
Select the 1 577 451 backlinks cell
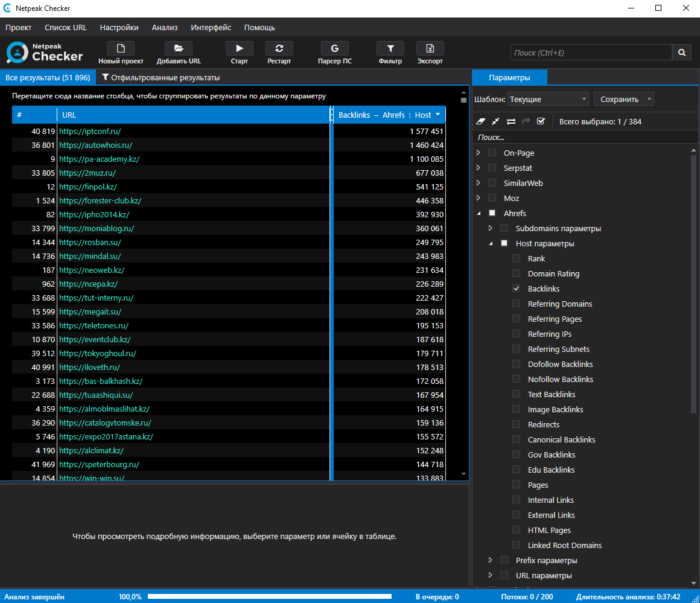[389, 132]
